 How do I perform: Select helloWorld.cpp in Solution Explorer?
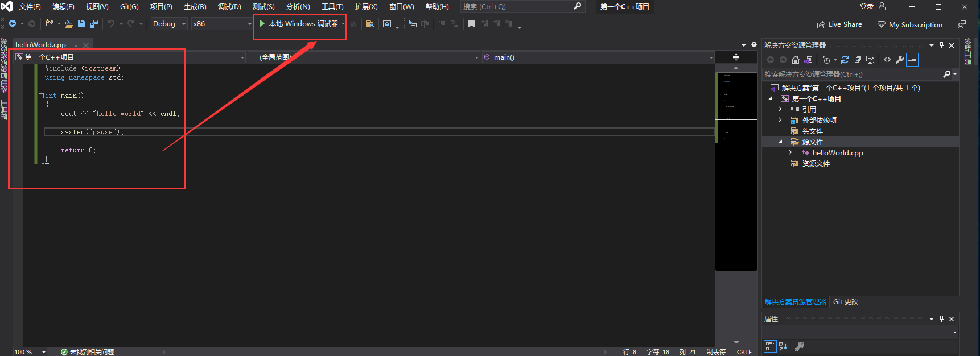(x=837, y=153)
